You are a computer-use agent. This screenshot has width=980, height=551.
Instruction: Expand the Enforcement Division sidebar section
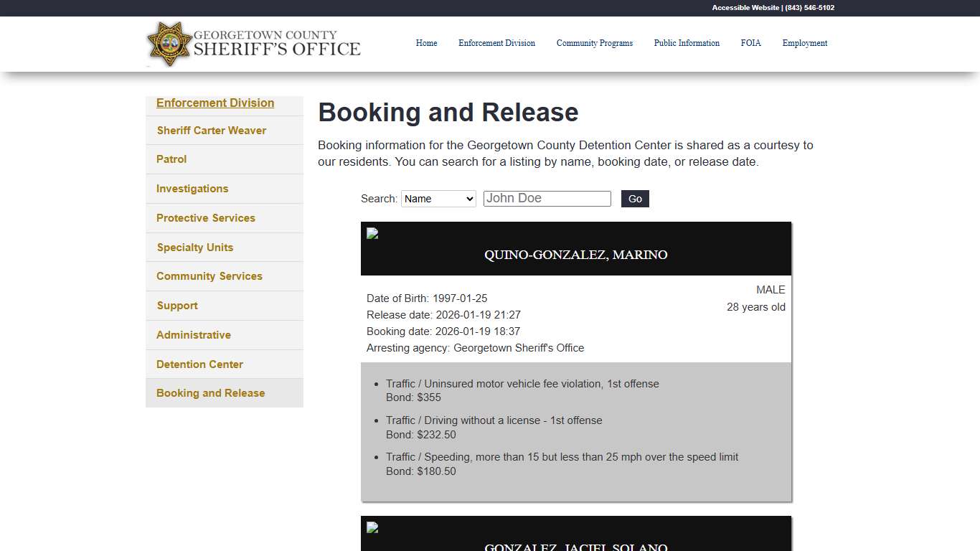[x=215, y=103]
